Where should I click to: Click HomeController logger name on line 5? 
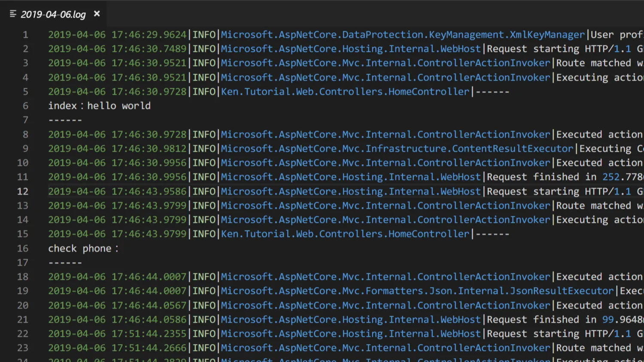click(x=345, y=92)
